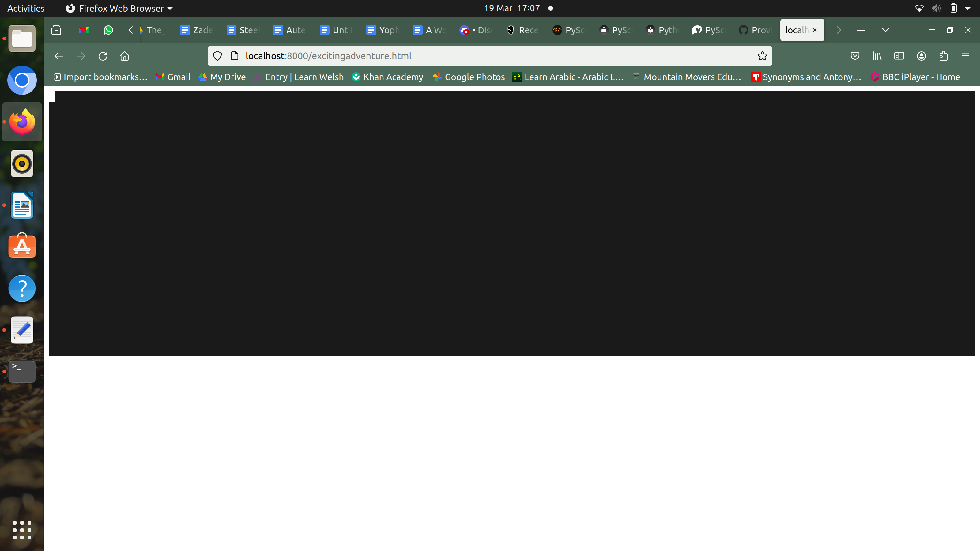
Task: Open the list-all-tabs chevron
Action: (x=886, y=30)
